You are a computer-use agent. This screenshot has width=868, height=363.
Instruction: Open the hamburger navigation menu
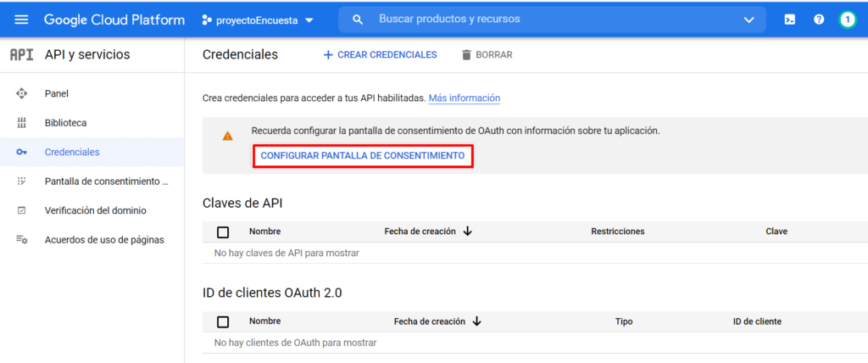tap(21, 20)
